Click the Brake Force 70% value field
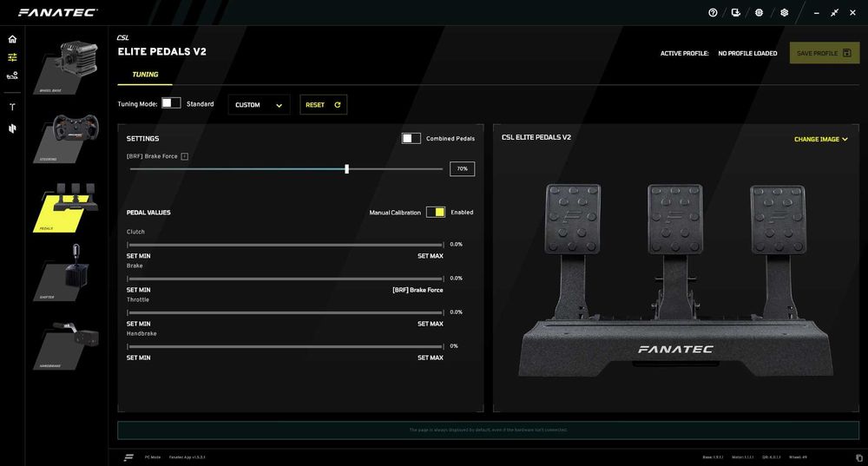Screen dimensions: 868x466 (463, 169)
